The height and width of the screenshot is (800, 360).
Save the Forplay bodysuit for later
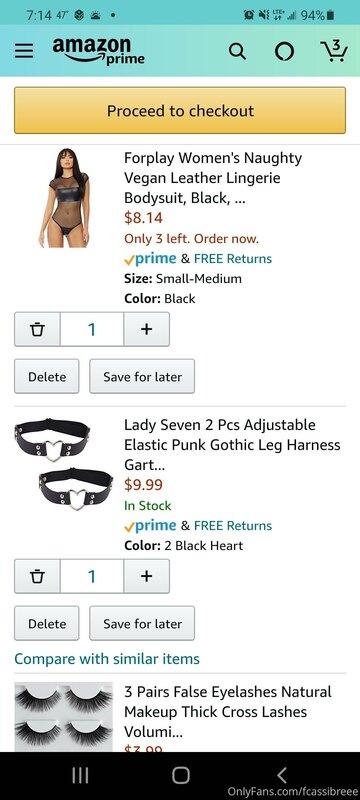[x=142, y=377]
